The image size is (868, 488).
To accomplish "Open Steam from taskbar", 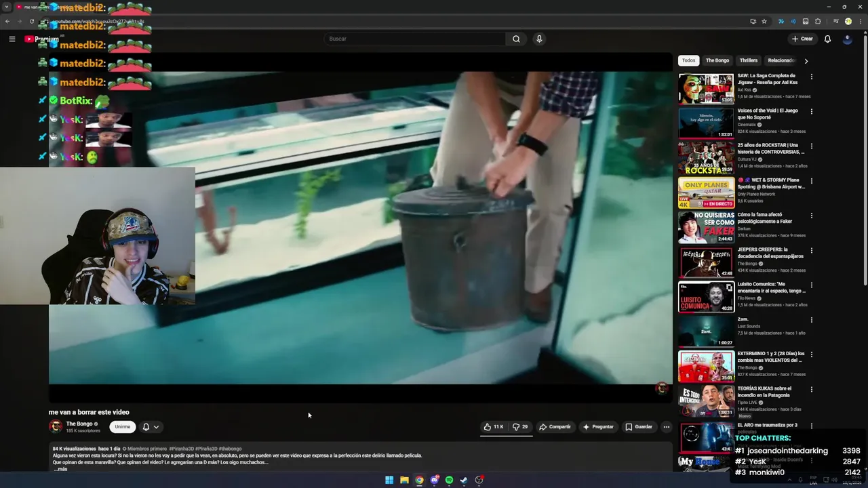I will [464, 480].
